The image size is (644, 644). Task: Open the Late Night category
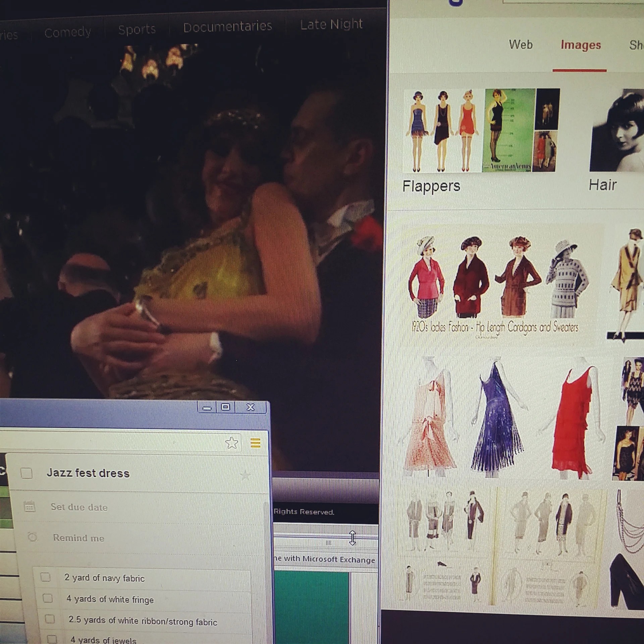pos(331,24)
